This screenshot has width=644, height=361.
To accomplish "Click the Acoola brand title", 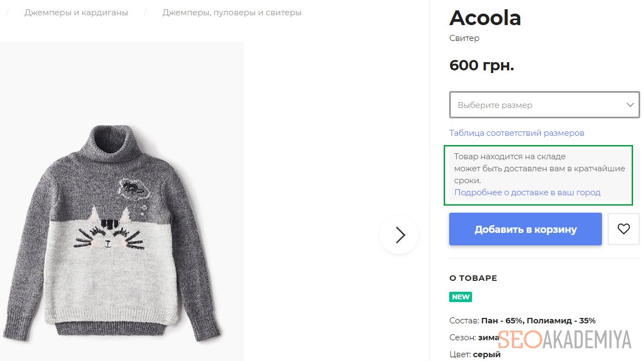I will pos(485,19).
